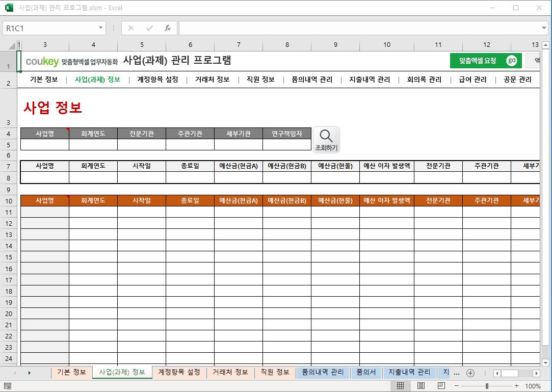Click horizontal scrollbar left arrow

tap(497, 373)
